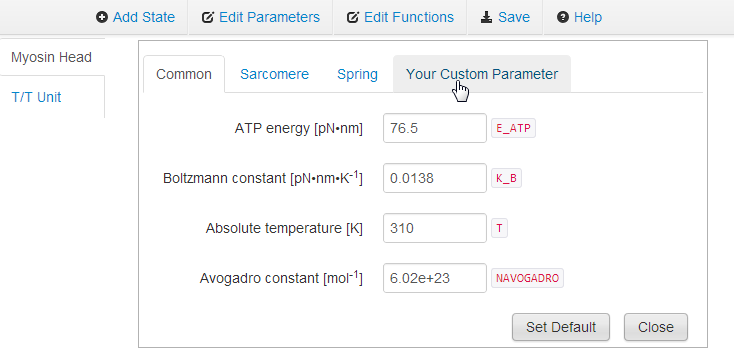The image size is (734, 363).
Task: Click the Avogadro constant input field
Action: click(x=435, y=278)
